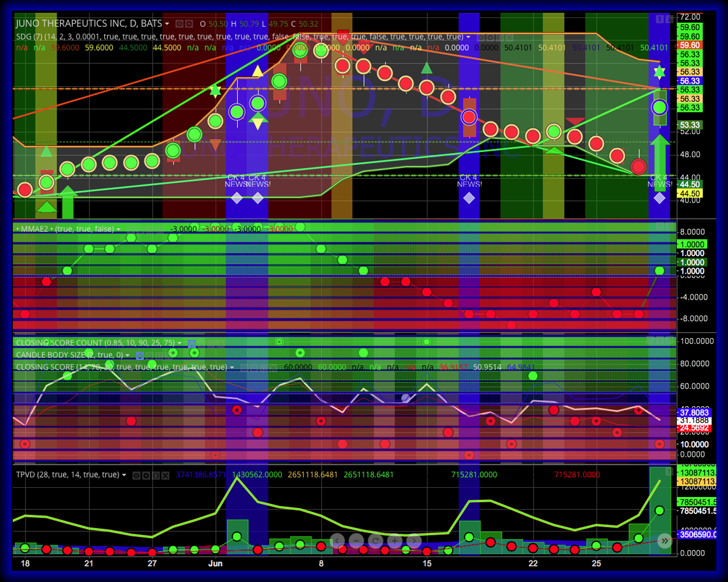Open settings for the Juno Therapeutics main series

click(x=189, y=24)
